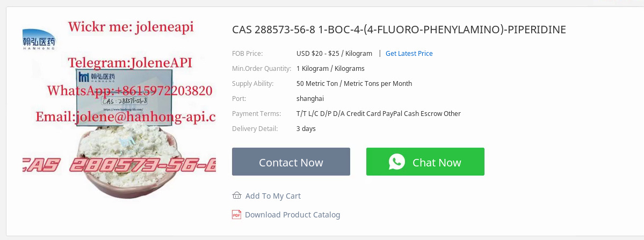Click the shanghai port value
Viewport: 644px width, 240px height.
[310, 98]
